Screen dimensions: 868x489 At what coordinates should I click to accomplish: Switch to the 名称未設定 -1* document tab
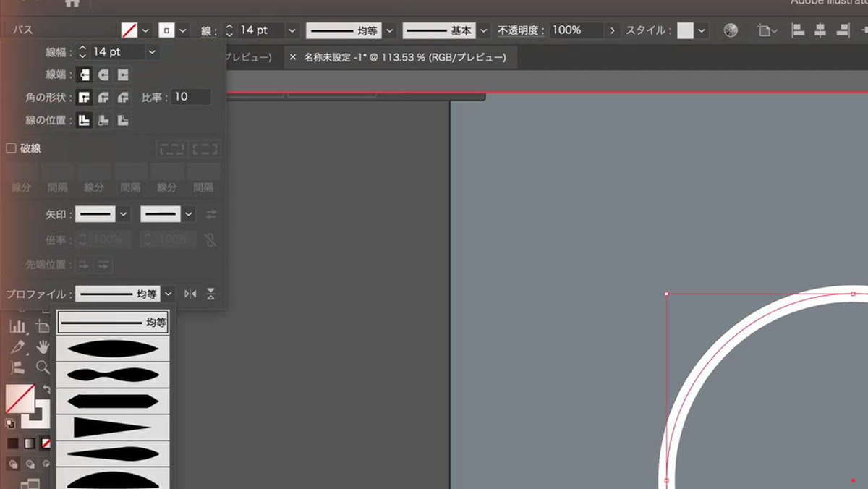[405, 56]
